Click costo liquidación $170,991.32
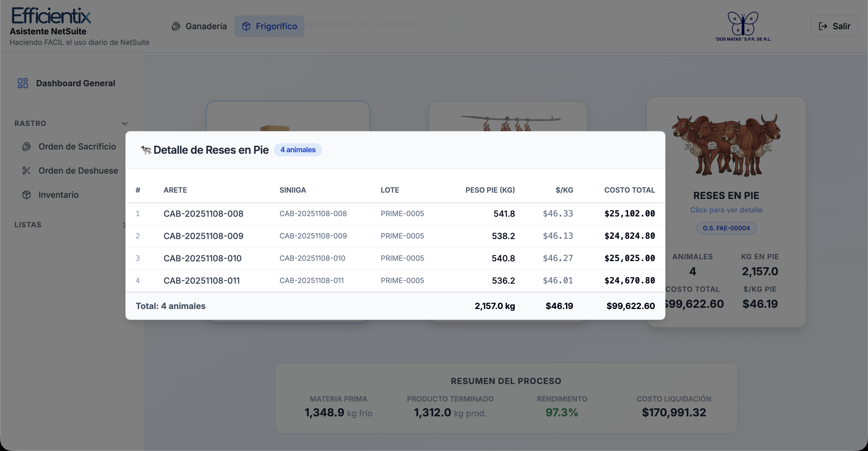 674,412
